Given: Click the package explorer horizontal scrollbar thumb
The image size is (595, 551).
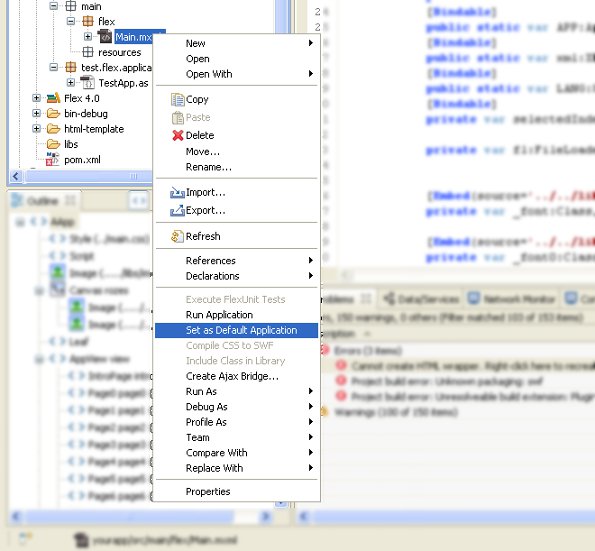Looking at the screenshot, I should coord(88,176).
